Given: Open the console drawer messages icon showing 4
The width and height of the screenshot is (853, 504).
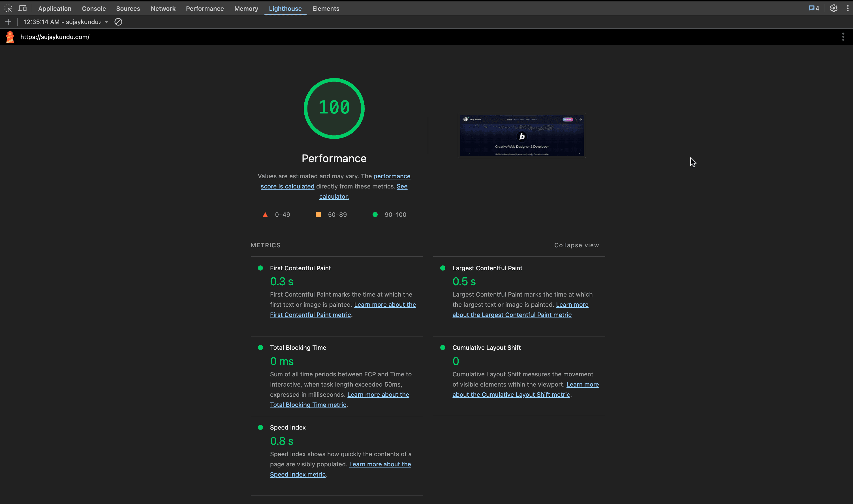Looking at the screenshot, I should pos(813,8).
